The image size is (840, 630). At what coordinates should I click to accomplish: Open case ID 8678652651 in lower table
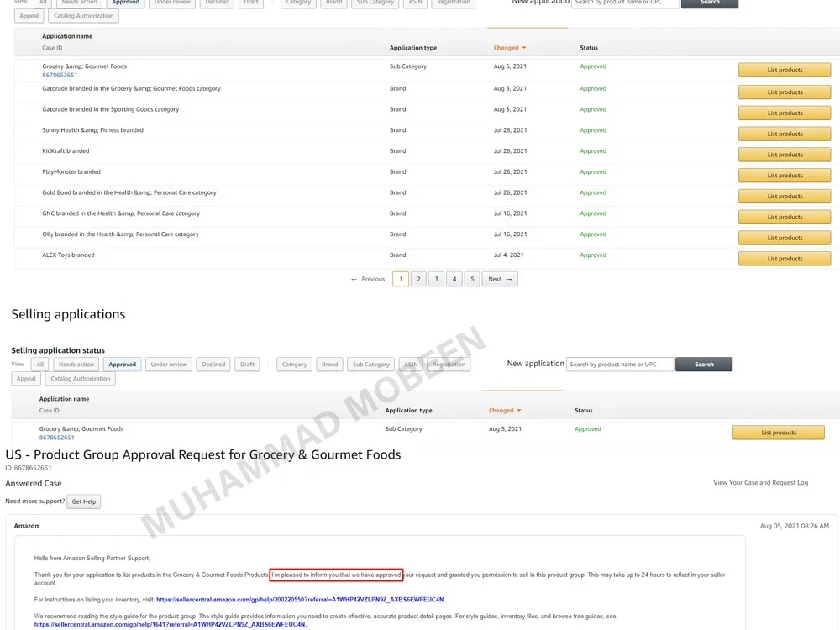click(x=56, y=438)
